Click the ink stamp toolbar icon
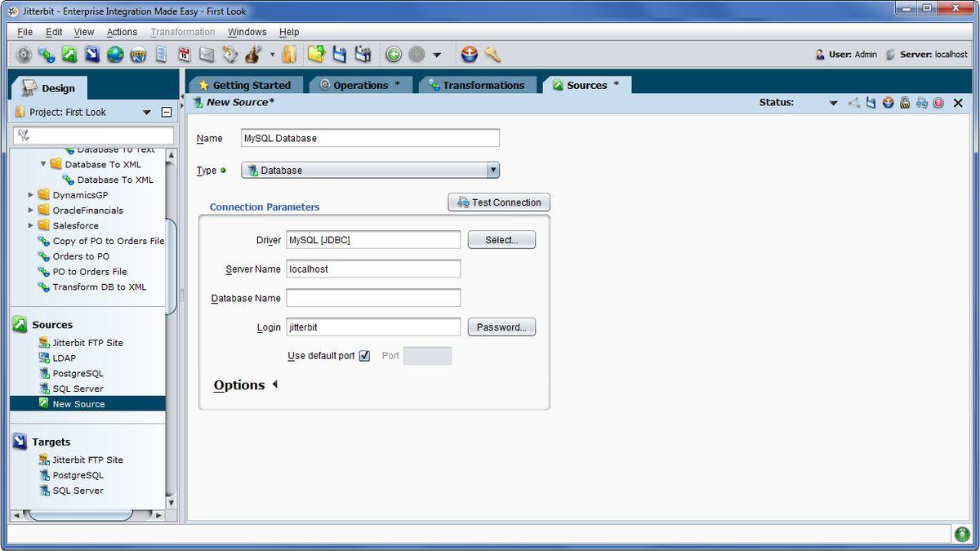 click(252, 55)
